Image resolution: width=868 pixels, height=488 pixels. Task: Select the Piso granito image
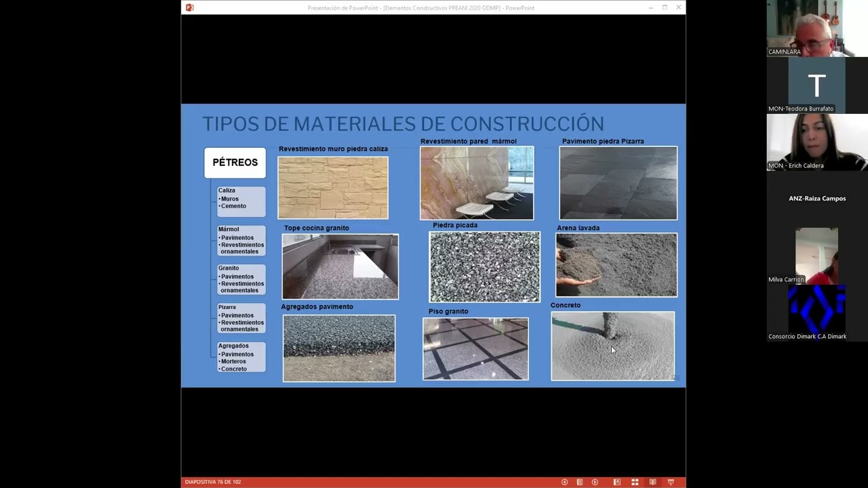[x=475, y=348]
